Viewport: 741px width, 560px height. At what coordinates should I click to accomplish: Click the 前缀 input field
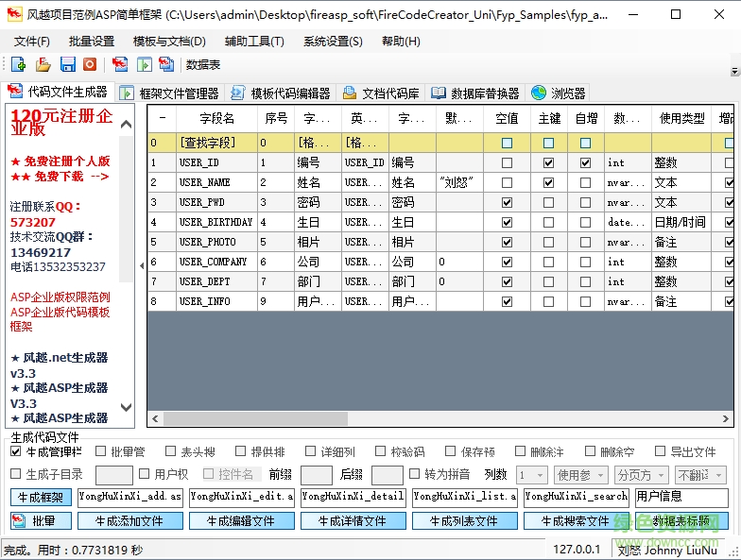[x=316, y=475]
